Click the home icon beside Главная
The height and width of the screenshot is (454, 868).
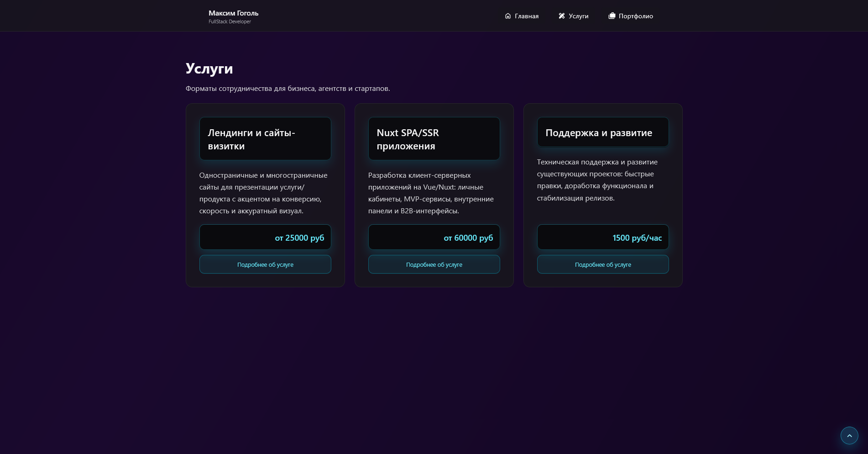click(508, 16)
